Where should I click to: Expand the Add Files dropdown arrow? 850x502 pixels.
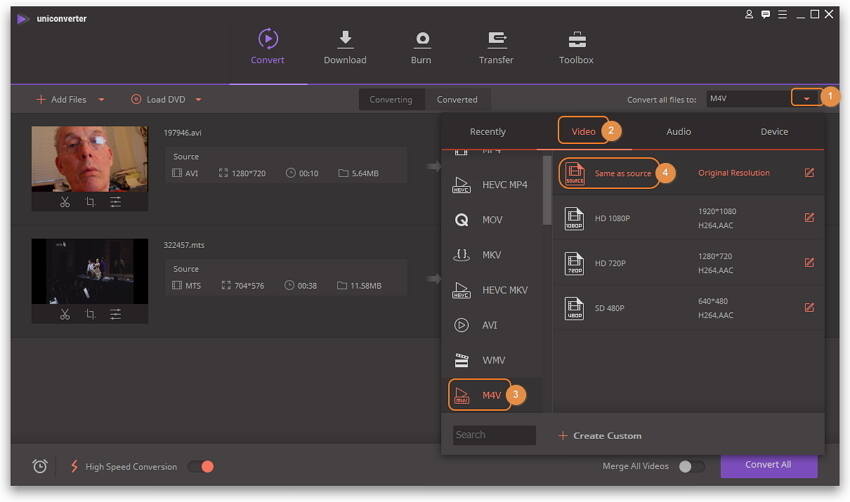pyautogui.click(x=101, y=100)
